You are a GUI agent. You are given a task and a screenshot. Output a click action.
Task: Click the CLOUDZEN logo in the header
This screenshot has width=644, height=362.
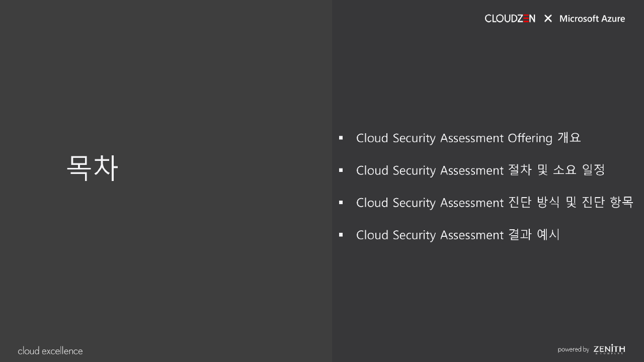[x=510, y=19]
